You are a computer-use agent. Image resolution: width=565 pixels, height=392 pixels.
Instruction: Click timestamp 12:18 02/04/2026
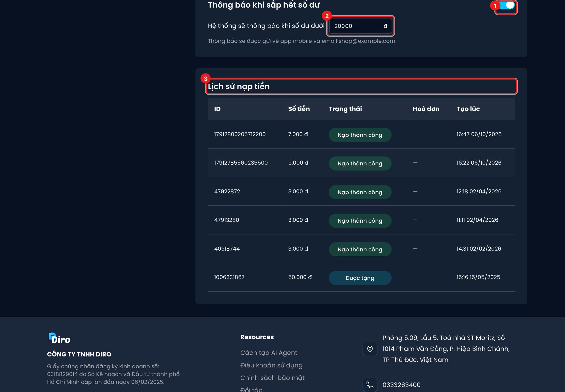pos(479,191)
